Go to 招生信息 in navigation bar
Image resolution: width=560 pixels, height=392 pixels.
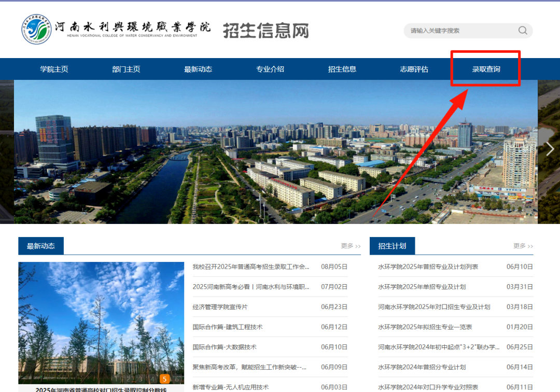point(342,69)
